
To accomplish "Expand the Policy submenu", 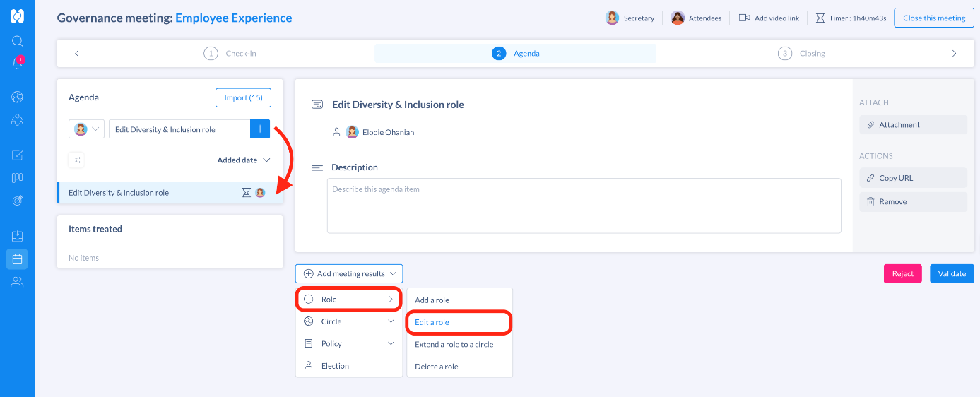I will coord(349,344).
